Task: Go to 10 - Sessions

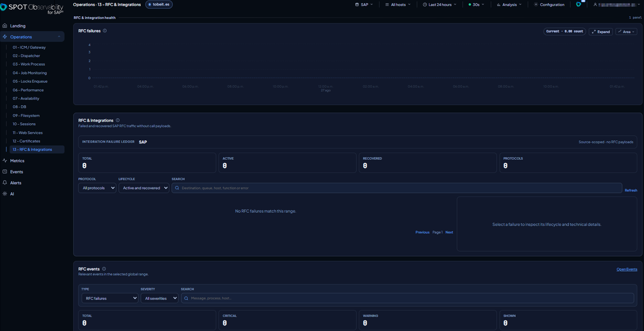Action: (24, 124)
